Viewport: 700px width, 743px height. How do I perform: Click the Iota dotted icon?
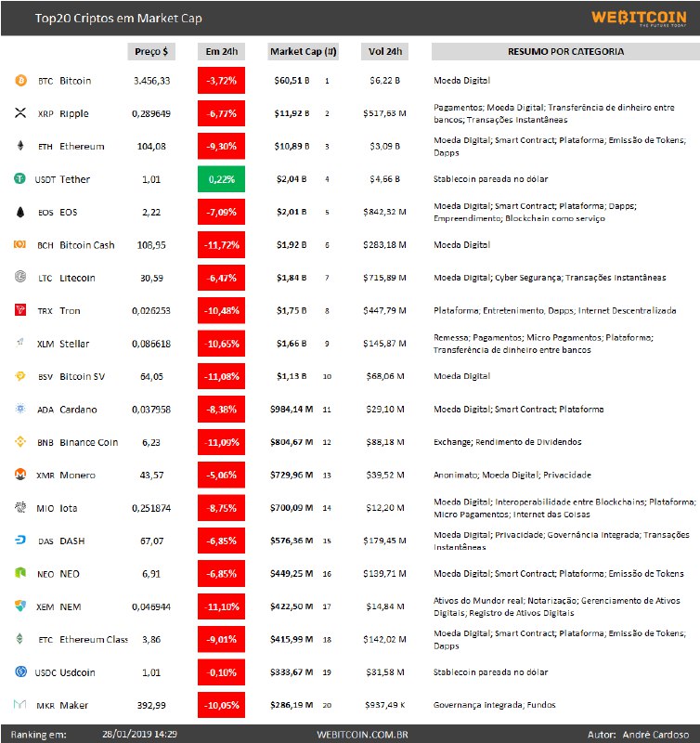point(20,507)
